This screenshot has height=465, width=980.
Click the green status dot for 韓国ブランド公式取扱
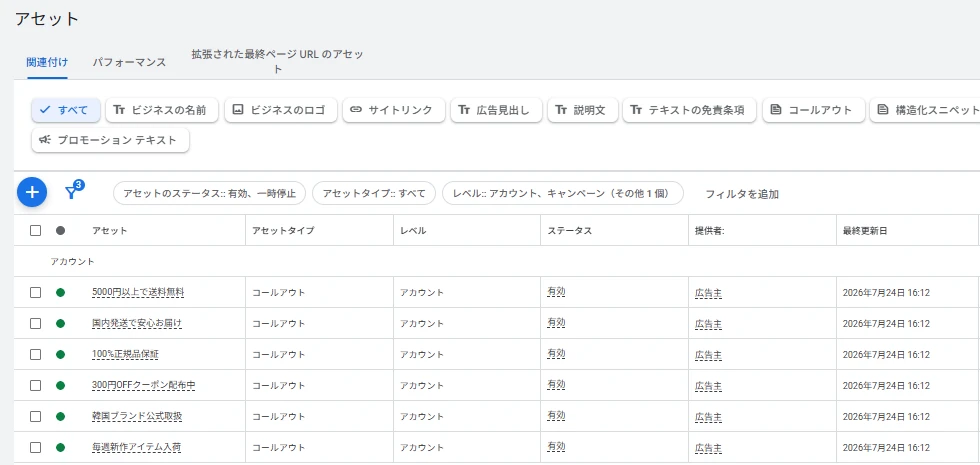[60, 416]
